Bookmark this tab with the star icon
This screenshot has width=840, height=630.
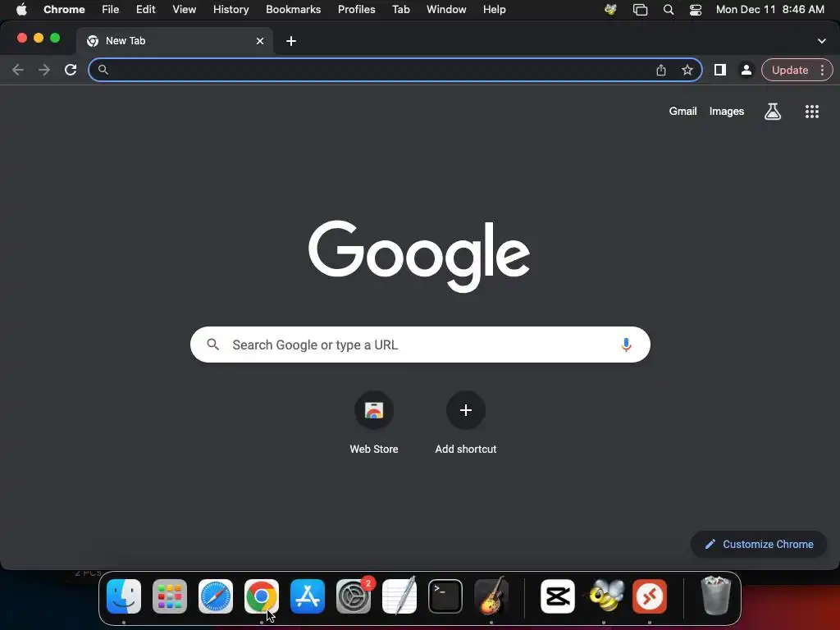pyautogui.click(x=687, y=71)
